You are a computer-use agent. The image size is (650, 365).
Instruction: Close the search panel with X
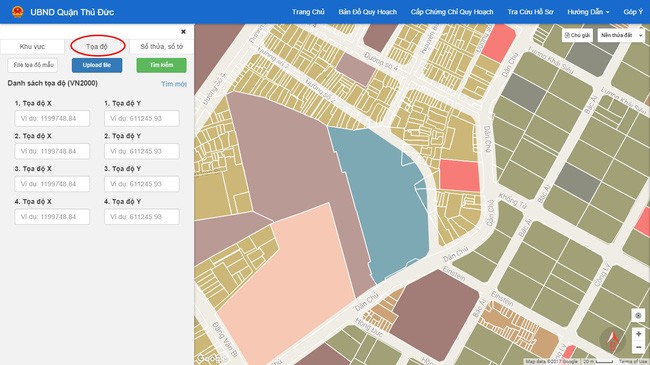[183, 32]
